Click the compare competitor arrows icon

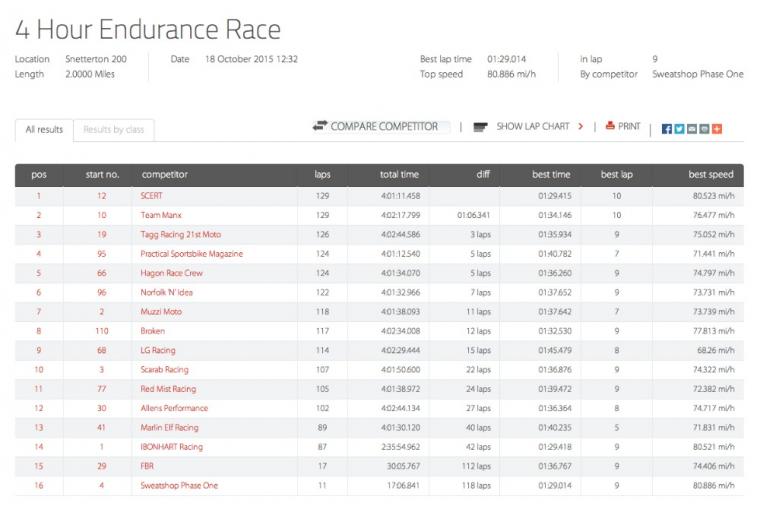320,127
